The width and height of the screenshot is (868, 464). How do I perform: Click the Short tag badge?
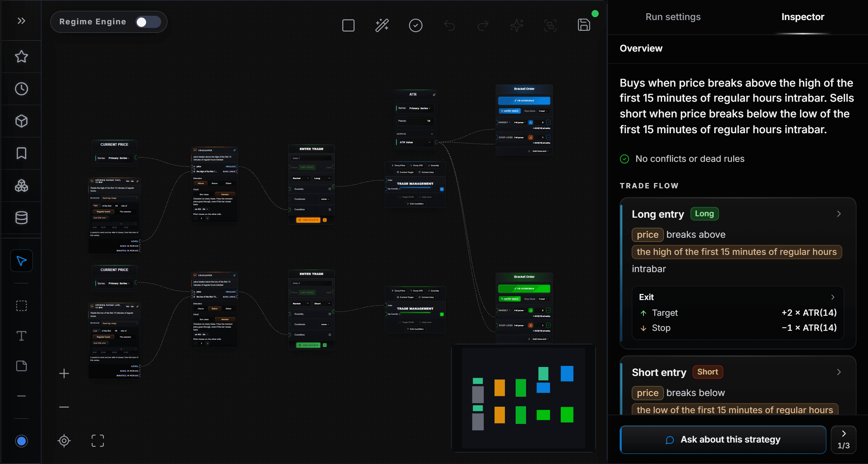point(708,372)
